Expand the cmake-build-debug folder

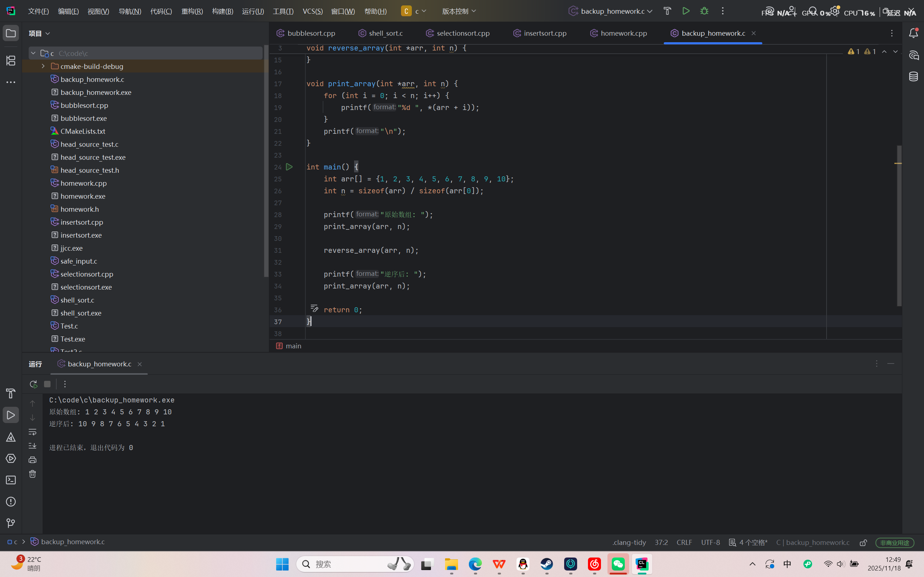tap(43, 66)
